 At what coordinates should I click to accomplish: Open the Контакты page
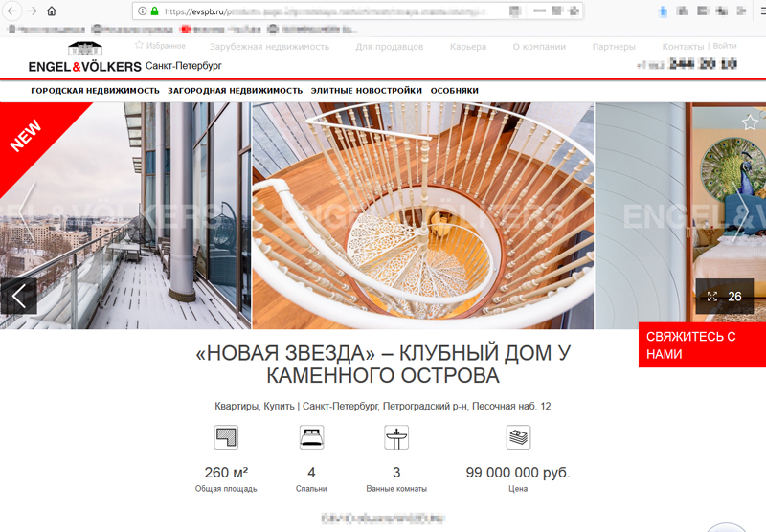[683, 47]
